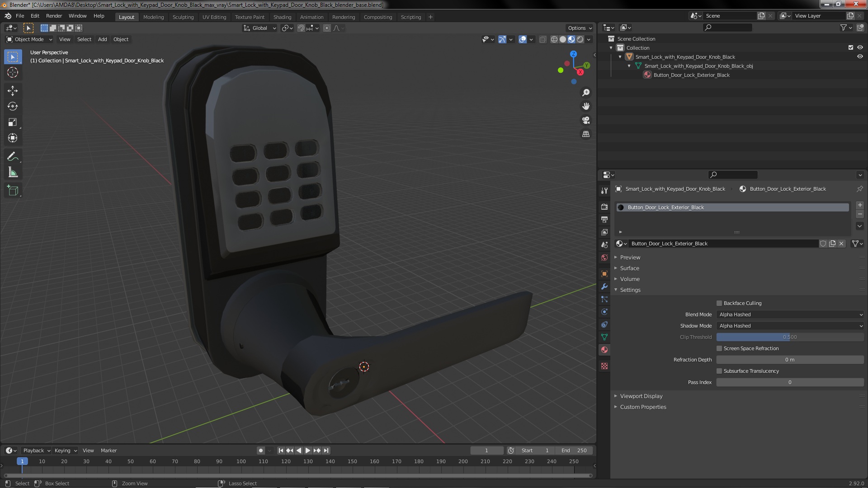Click the viewport zoom magnifier icon
This screenshot has width=868, height=488.
point(586,93)
